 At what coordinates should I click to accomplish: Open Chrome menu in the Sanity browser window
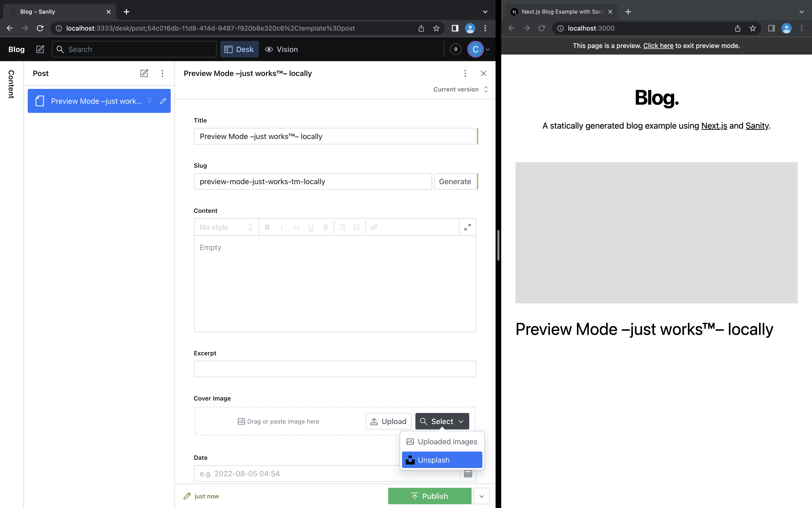[x=485, y=28]
